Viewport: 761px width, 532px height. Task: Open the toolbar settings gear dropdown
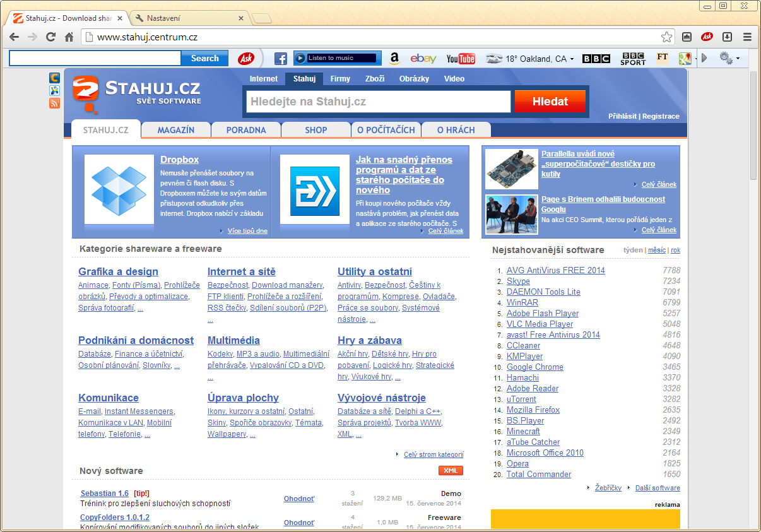point(729,59)
